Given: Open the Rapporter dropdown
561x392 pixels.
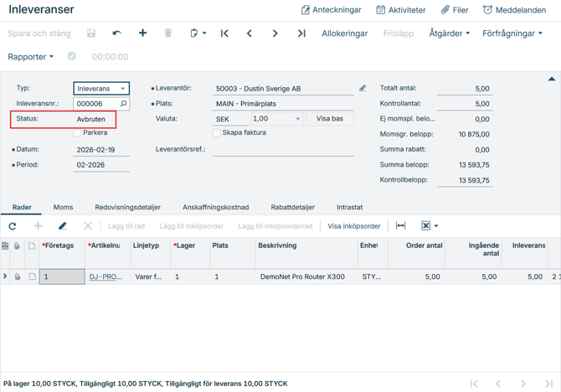Looking at the screenshot, I should (x=31, y=57).
